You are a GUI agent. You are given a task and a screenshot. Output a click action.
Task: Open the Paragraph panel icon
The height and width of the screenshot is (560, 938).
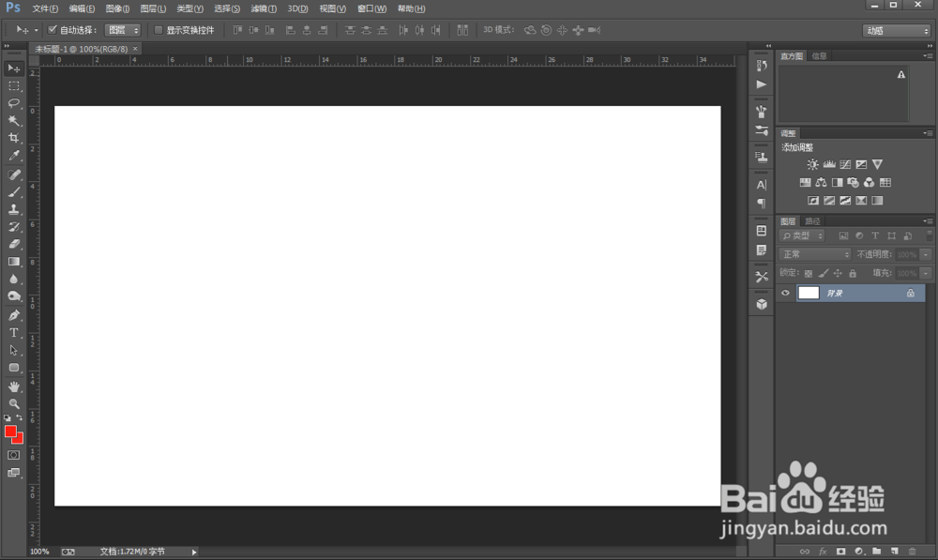pyautogui.click(x=761, y=204)
